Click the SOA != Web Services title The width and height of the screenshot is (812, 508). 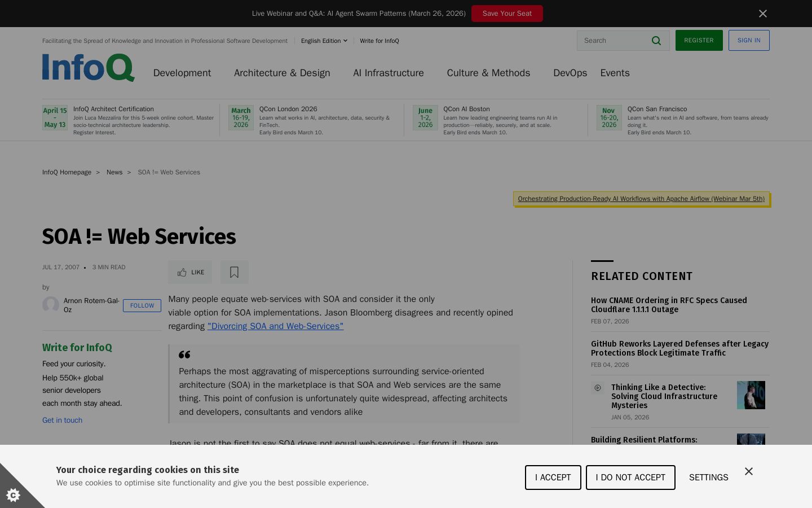[139, 237]
